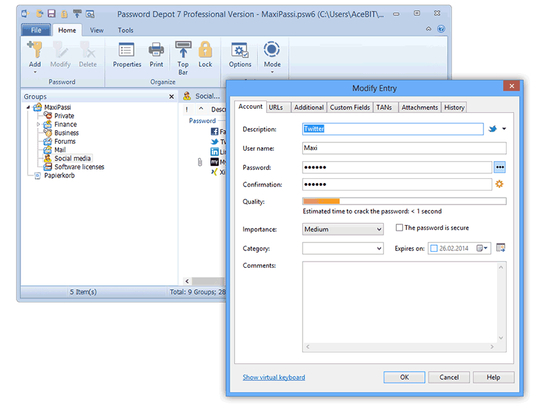Reveal password with the three-dots button
This screenshot has height=413, width=550.
[500, 167]
